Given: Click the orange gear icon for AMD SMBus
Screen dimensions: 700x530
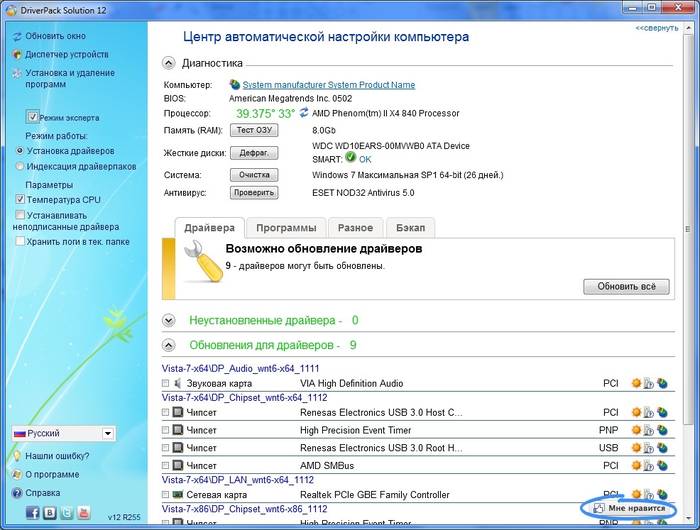Looking at the screenshot, I should [x=636, y=465].
